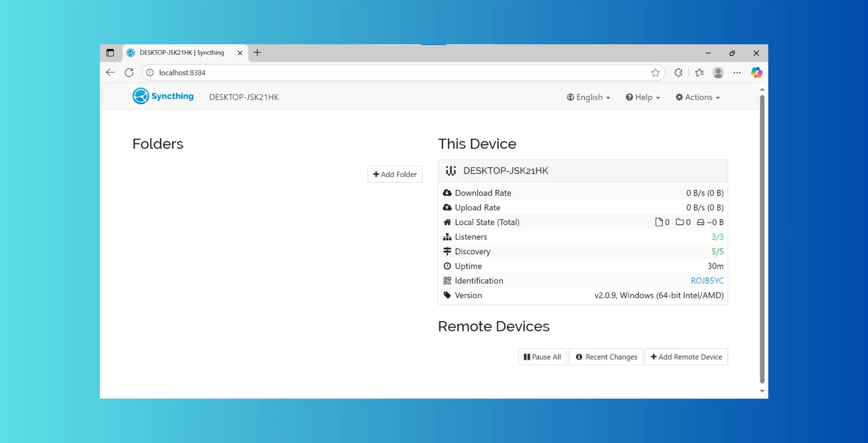Click the Add Folder button
The height and width of the screenshot is (443, 868).
click(395, 174)
